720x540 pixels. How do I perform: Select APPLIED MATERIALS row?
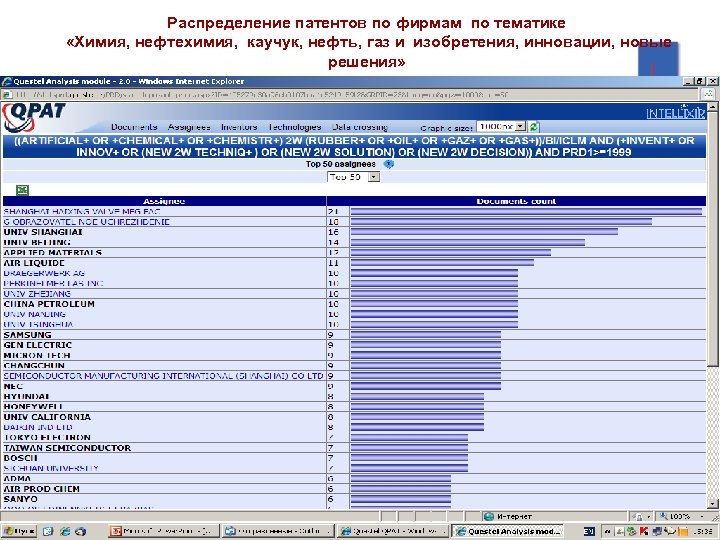(x=354, y=253)
